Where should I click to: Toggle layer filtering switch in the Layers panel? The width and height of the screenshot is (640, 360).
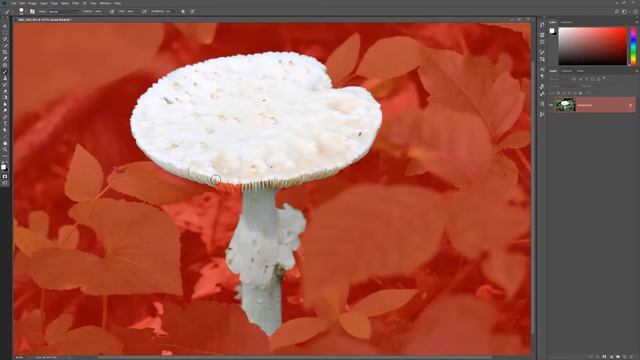604,78
